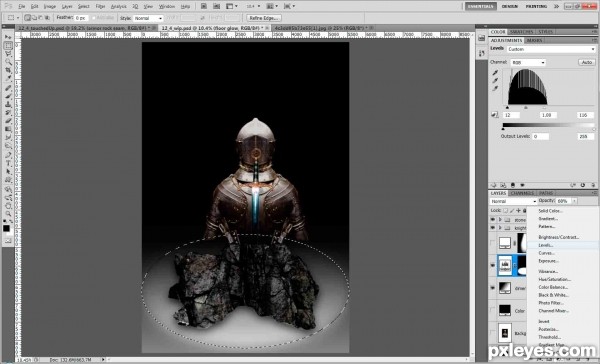Click the Mini Bridge icon in top bar
The height and width of the screenshot is (364, 600).
(216, 6)
